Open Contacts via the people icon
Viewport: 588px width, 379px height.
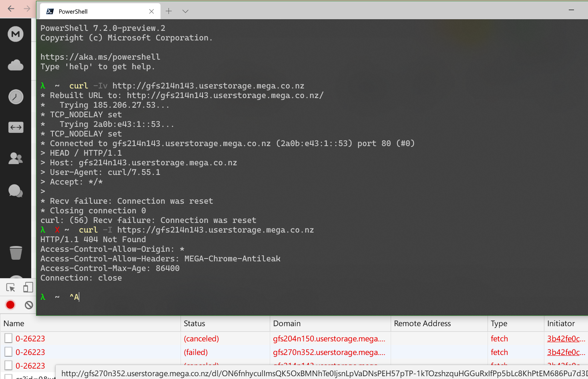(x=15, y=158)
